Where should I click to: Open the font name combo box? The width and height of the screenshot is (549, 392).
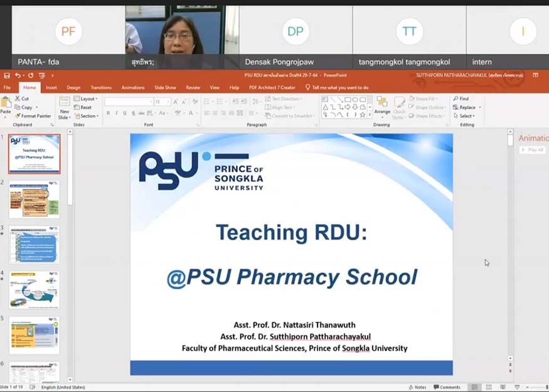click(x=129, y=102)
